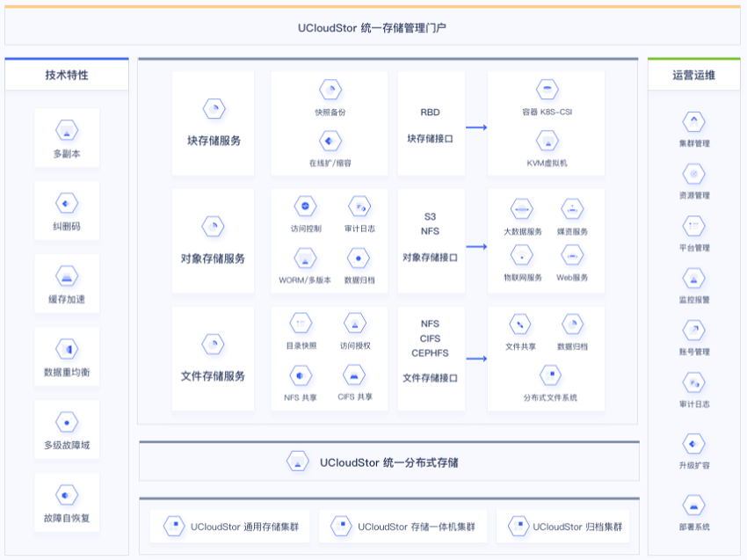This screenshot has height=560, width=747.
Task: Select the 纠删码 icon
Action: click(67, 203)
